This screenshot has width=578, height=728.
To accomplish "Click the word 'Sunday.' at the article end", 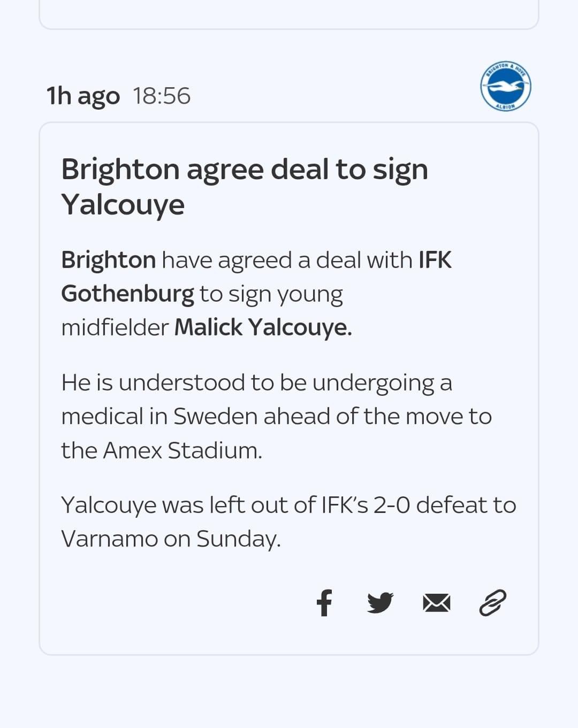I will [x=239, y=539].
